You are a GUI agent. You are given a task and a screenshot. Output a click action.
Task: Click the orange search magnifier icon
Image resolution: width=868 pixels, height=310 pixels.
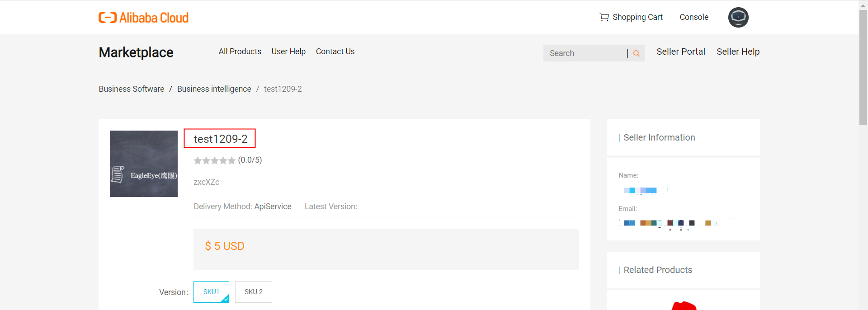(x=637, y=53)
